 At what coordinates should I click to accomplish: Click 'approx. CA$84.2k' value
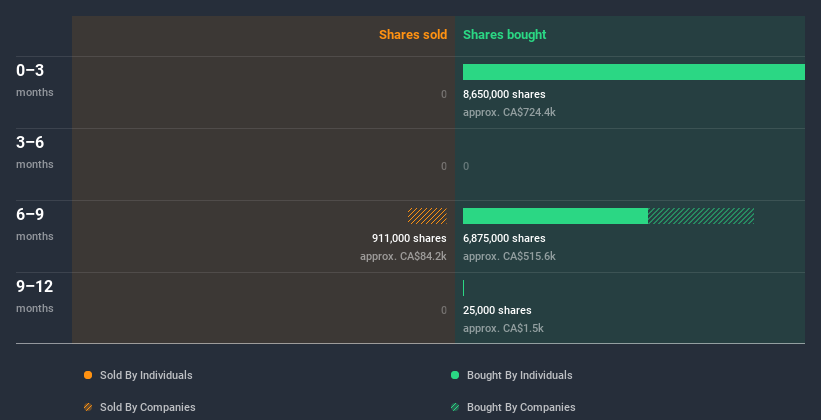point(403,257)
